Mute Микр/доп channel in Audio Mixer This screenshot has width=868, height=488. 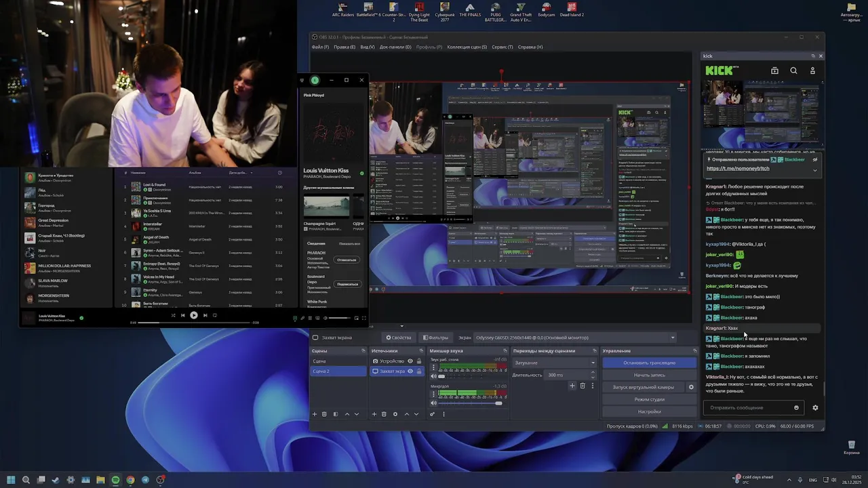pos(433,403)
